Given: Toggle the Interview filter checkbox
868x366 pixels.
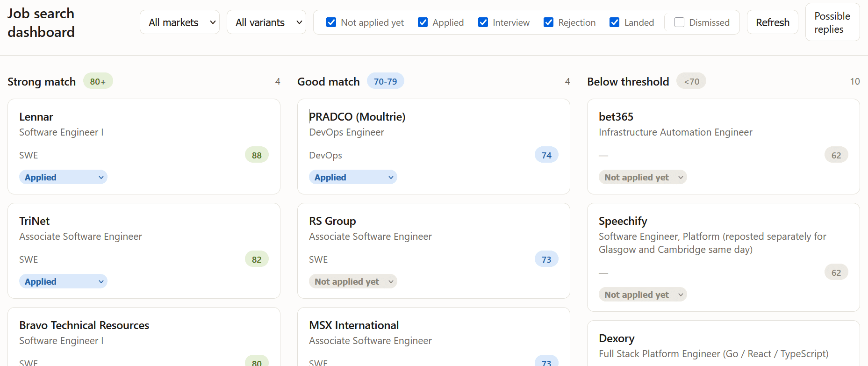Looking at the screenshot, I should pos(483,22).
